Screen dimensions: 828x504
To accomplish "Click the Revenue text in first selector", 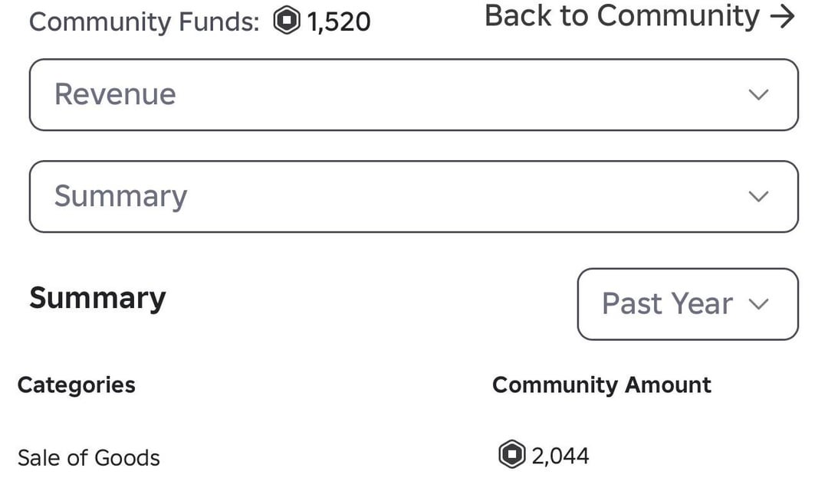I will 115,94.
